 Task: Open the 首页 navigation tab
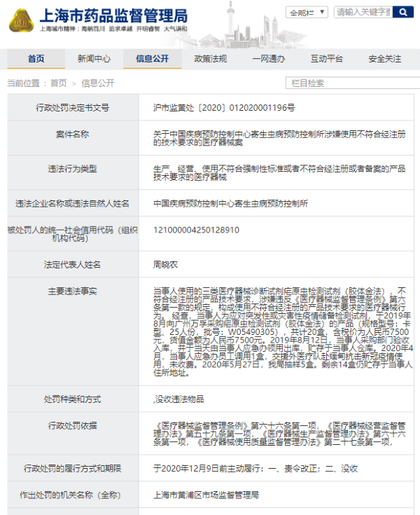click(36, 59)
